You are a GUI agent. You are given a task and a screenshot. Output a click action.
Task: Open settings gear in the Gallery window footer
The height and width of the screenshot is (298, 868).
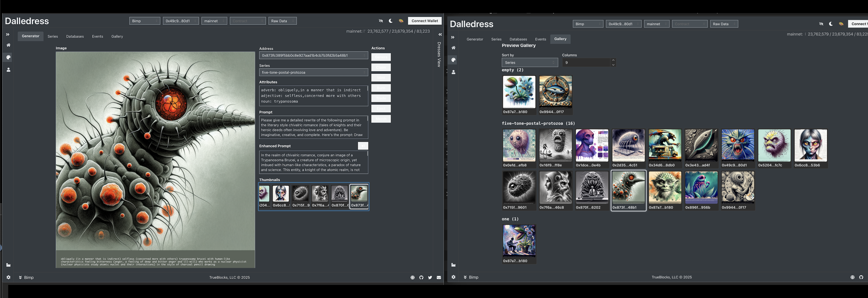tap(453, 277)
